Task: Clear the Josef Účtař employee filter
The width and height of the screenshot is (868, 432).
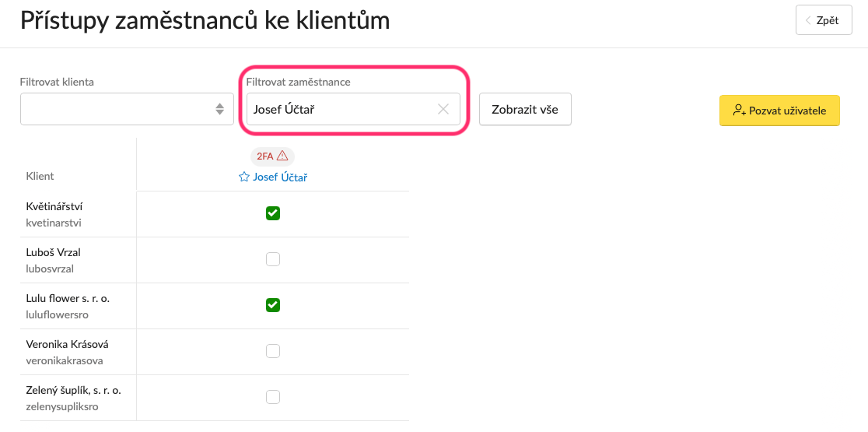Action: (x=443, y=109)
